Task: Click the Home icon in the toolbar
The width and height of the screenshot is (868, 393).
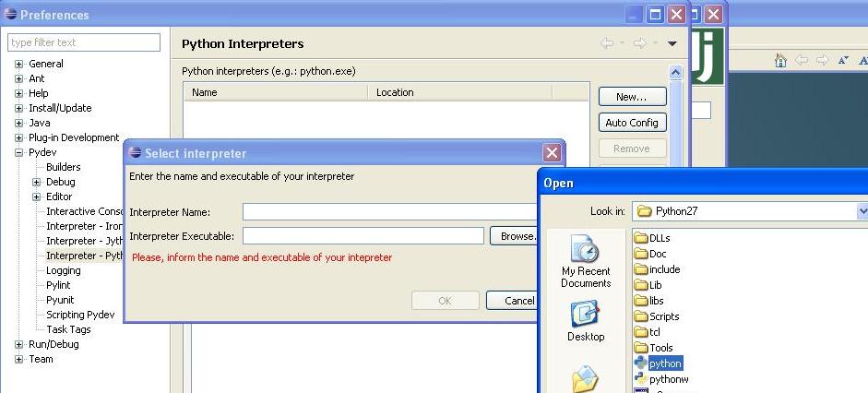Action: [780, 61]
